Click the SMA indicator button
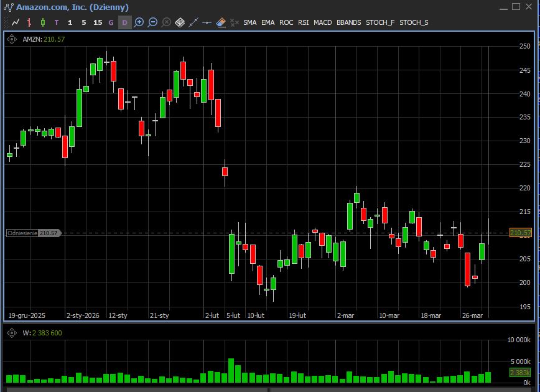The width and height of the screenshot is (540, 392). pyautogui.click(x=249, y=22)
